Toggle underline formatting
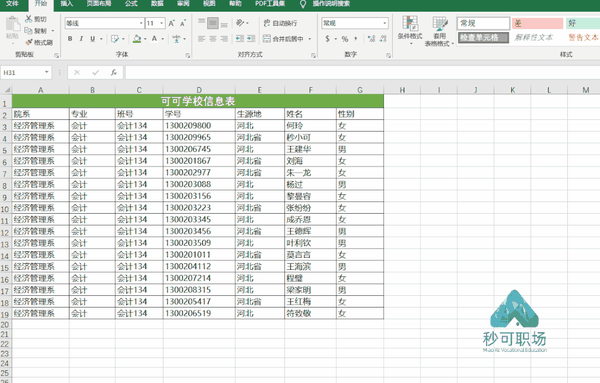 pos(92,39)
